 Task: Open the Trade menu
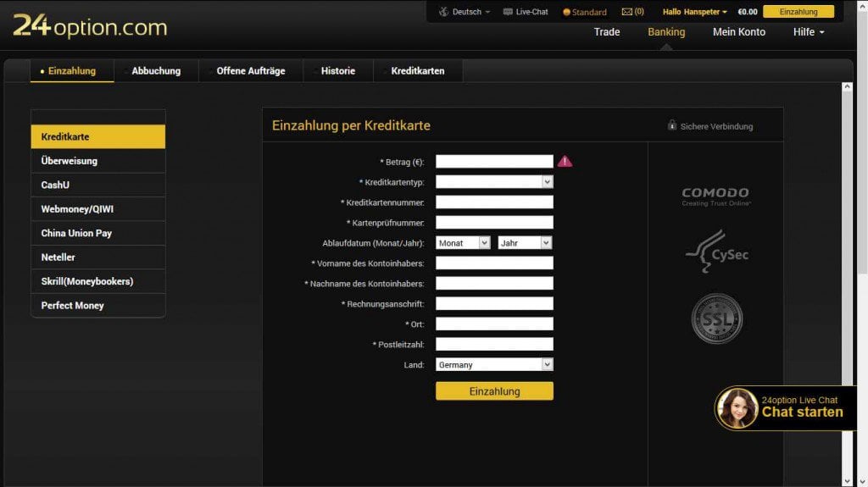click(607, 32)
